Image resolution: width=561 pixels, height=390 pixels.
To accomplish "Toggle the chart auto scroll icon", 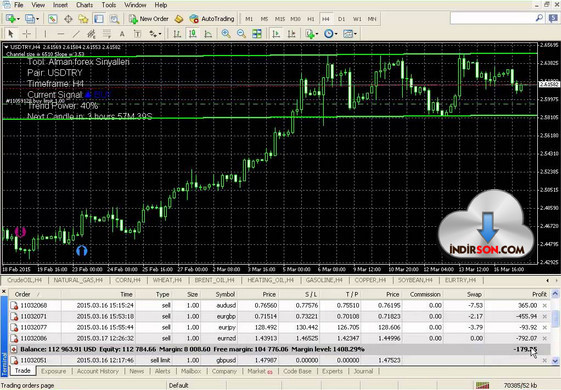I will tap(276, 34).
